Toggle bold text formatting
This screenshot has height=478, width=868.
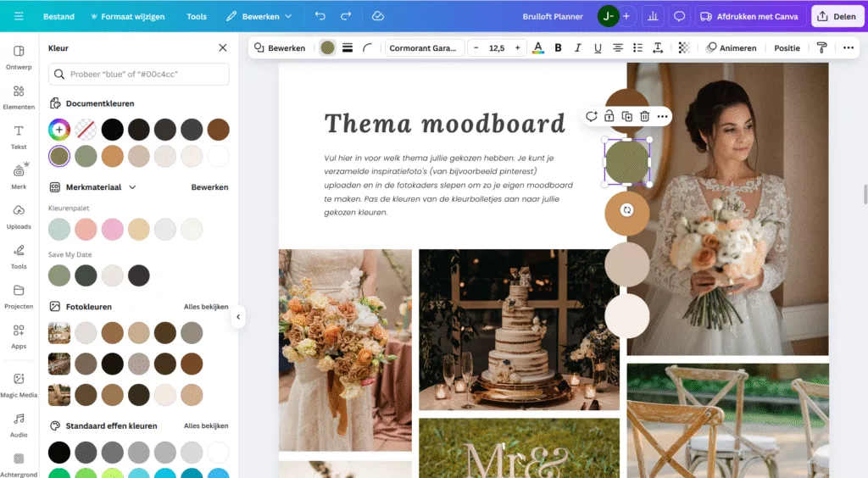[558, 48]
